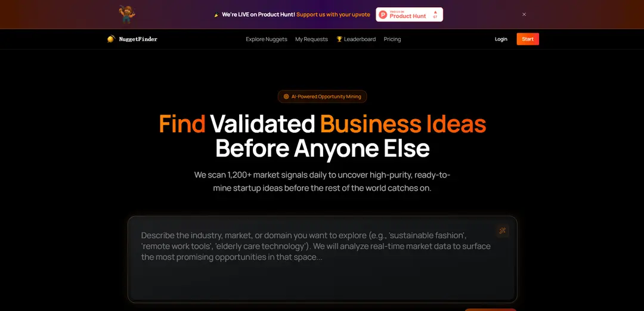Follow the 'Support us with your upvote' link

coord(333,15)
